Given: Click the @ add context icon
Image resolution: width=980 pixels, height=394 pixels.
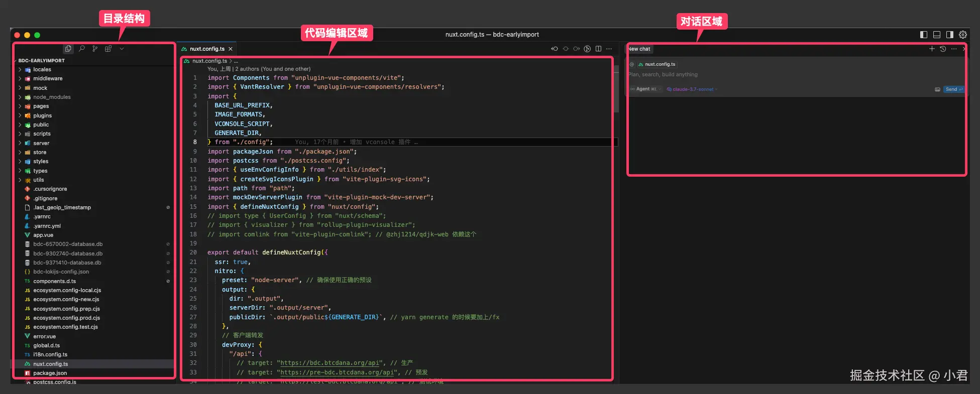Looking at the screenshot, I should pyautogui.click(x=632, y=64).
